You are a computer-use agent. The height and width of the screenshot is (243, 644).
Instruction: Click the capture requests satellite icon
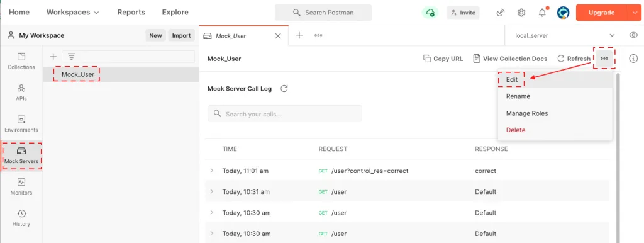(x=500, y=13)
